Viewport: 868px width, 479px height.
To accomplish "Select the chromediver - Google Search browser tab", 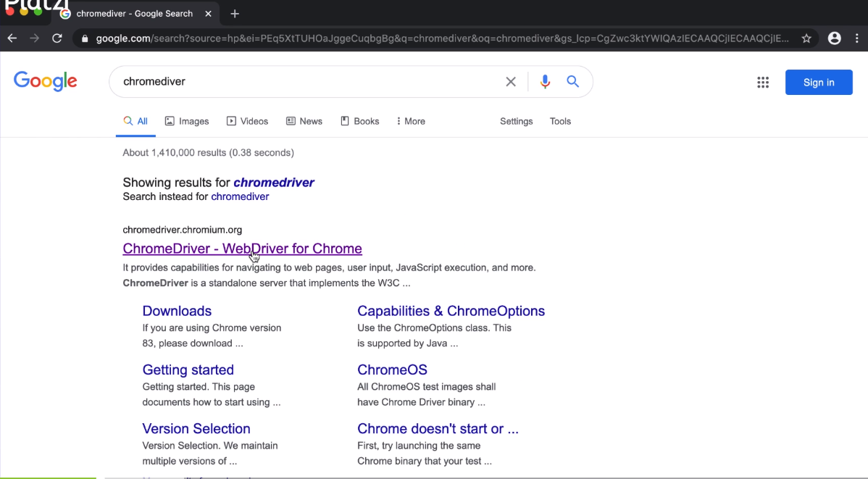I will tap(135, 14).
